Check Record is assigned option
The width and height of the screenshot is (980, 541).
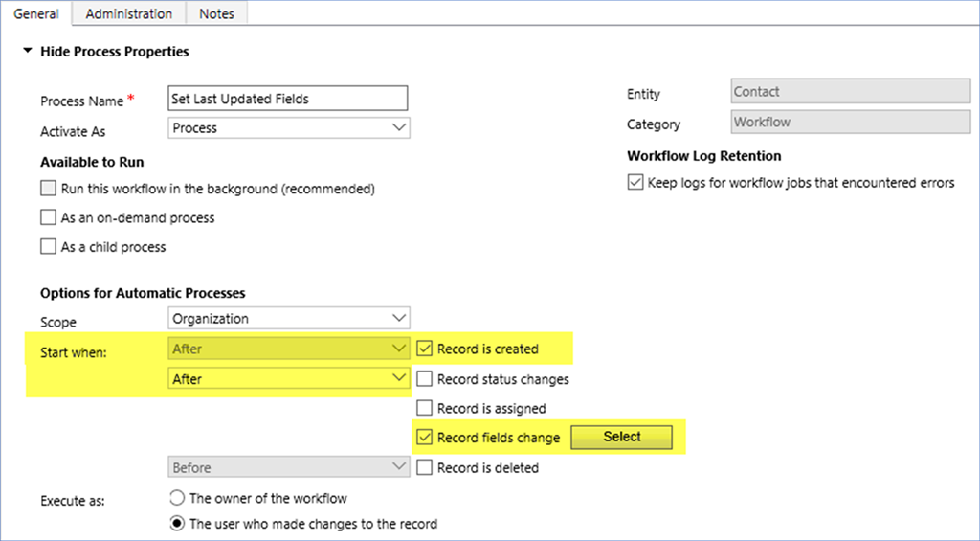click(x=425, y=409)
